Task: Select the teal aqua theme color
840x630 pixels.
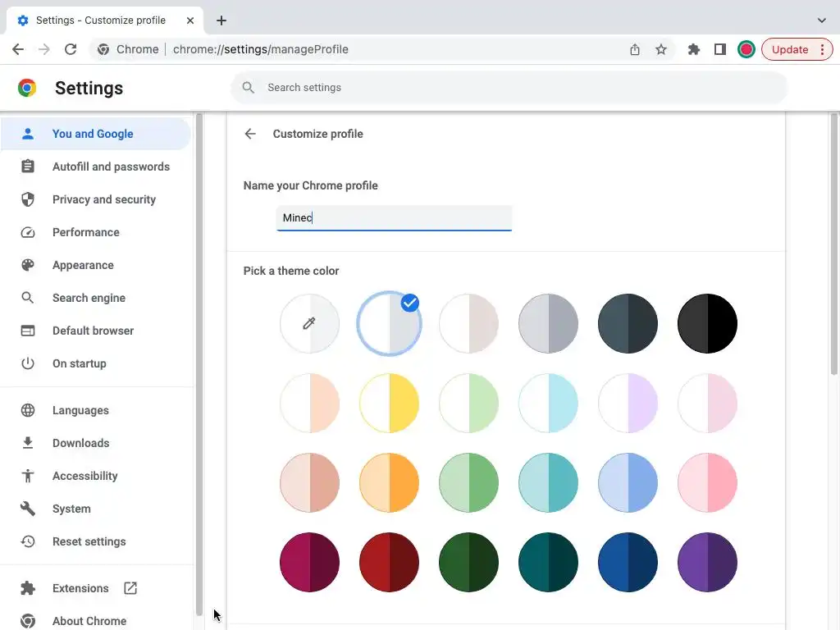Action: [548, 482]
